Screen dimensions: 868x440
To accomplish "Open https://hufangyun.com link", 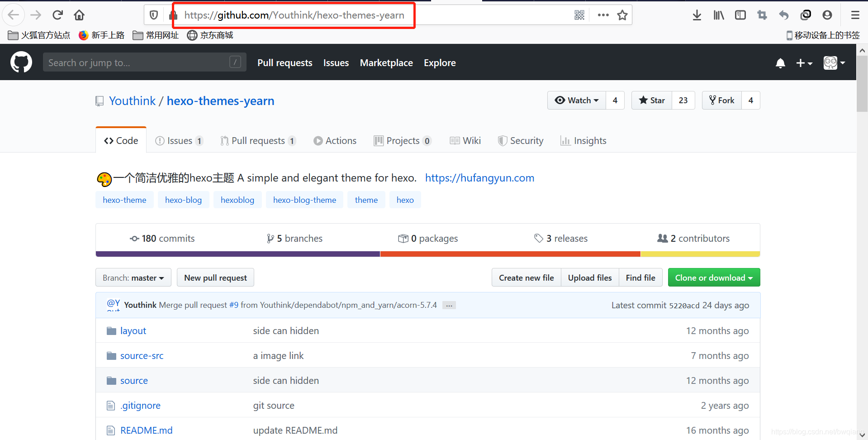I will pyautogui.click(x=479, y=178).
